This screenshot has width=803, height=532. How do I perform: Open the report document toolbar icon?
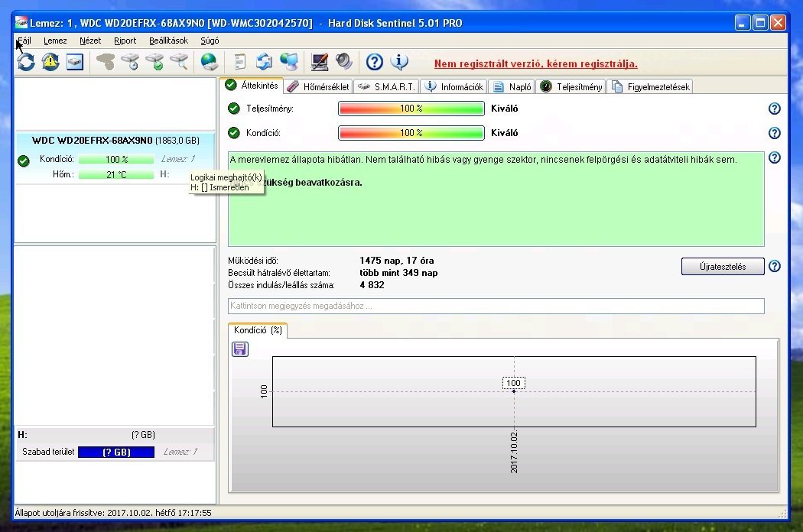239,62
